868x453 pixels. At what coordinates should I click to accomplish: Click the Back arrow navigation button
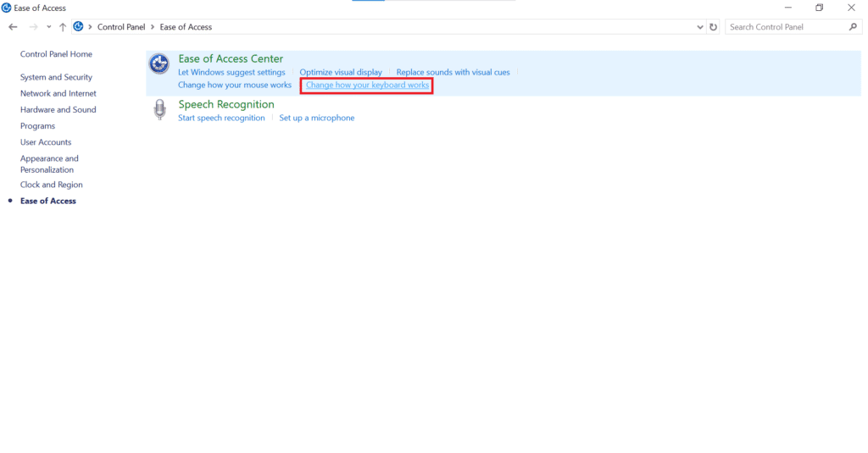click(13, 27)
